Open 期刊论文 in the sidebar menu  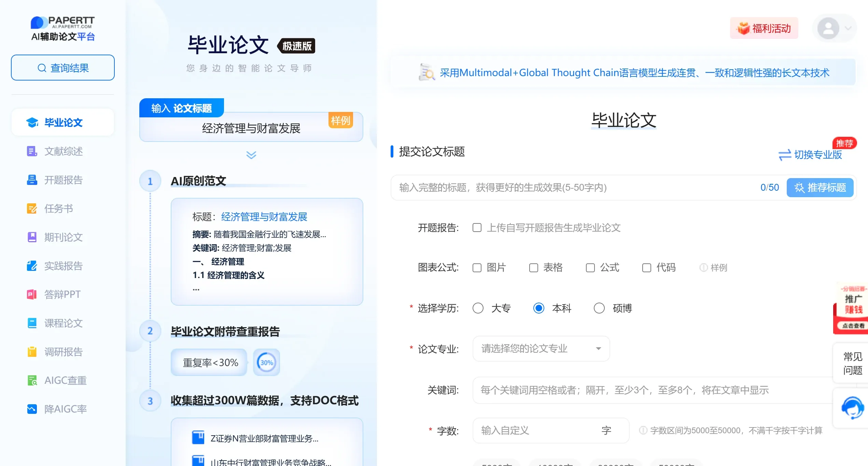point(63,237)
